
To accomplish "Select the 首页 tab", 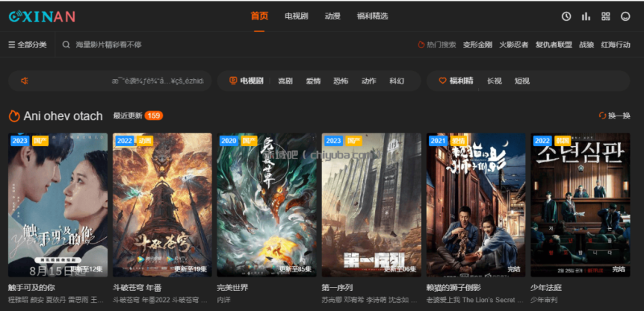I will click(x=259, y=16).
